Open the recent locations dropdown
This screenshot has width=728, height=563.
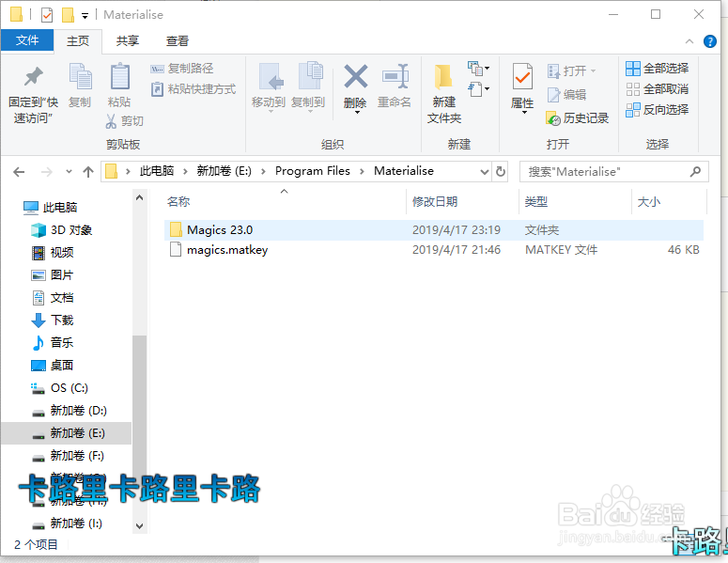pyautogui.click(x=70, y=171)
